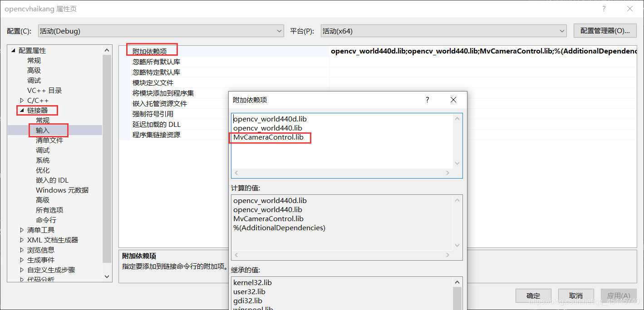
Task: Expand the 清单工具 tree node
Action: 22,230
